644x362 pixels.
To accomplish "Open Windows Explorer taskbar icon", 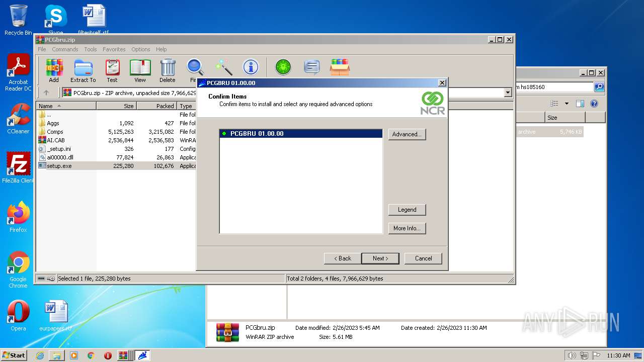I will coord(57,355).
